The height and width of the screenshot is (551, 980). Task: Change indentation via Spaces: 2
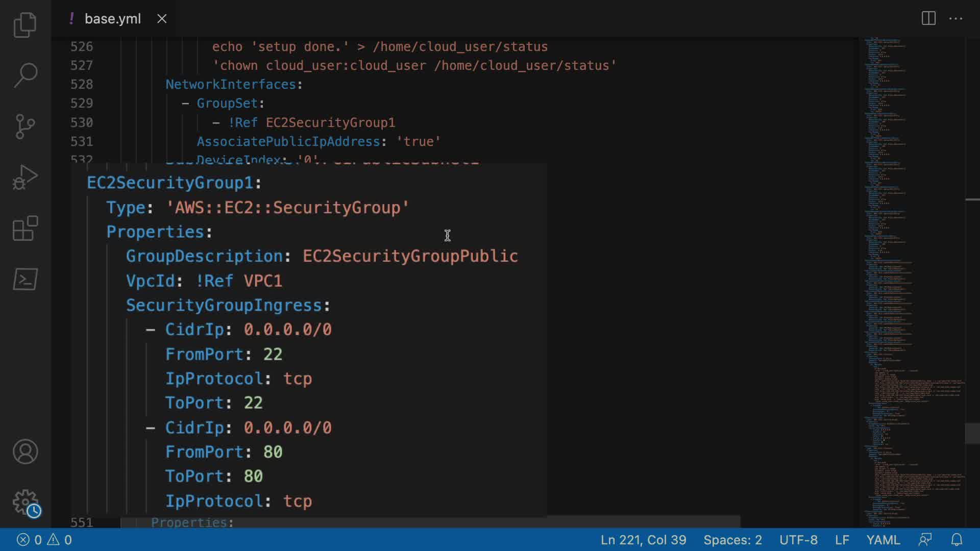click(732, 540)
